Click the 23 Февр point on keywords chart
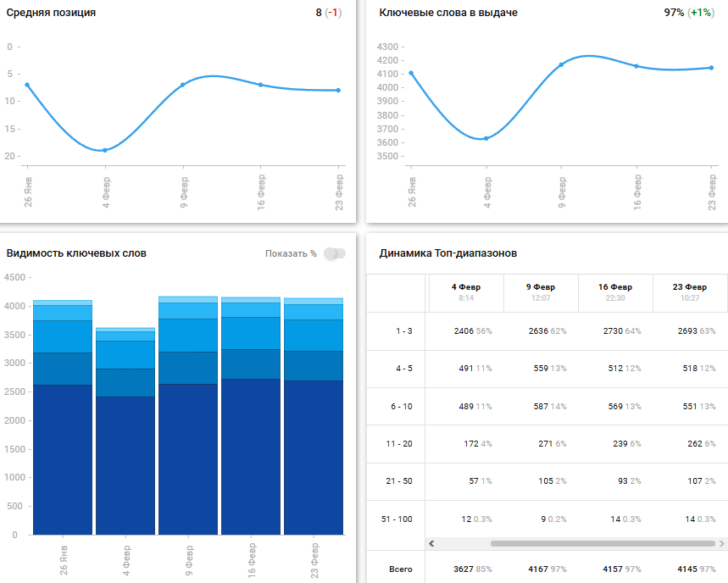This screenshot has width=728, height=583. (711, 68)
